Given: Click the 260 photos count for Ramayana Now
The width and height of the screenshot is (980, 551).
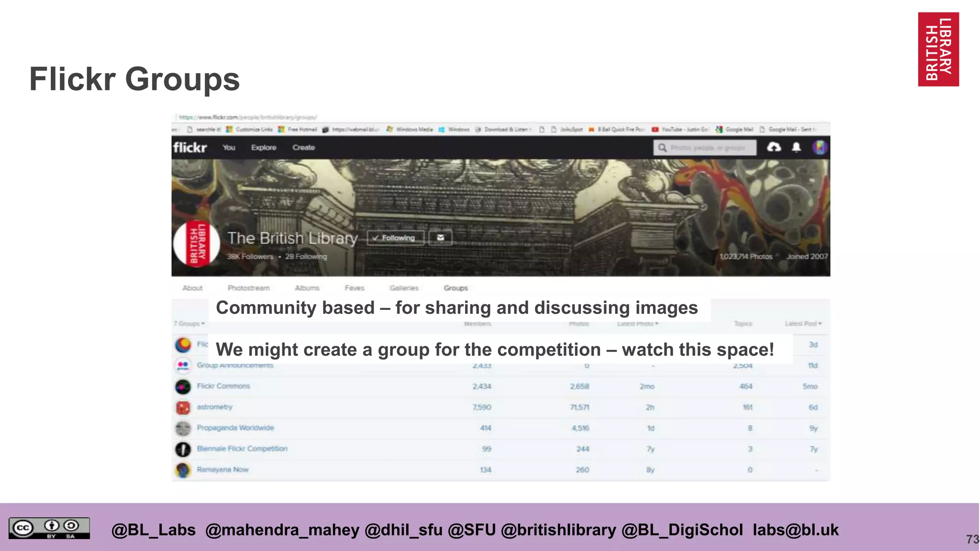Looking at the screenshot, I should click(582, 470).
